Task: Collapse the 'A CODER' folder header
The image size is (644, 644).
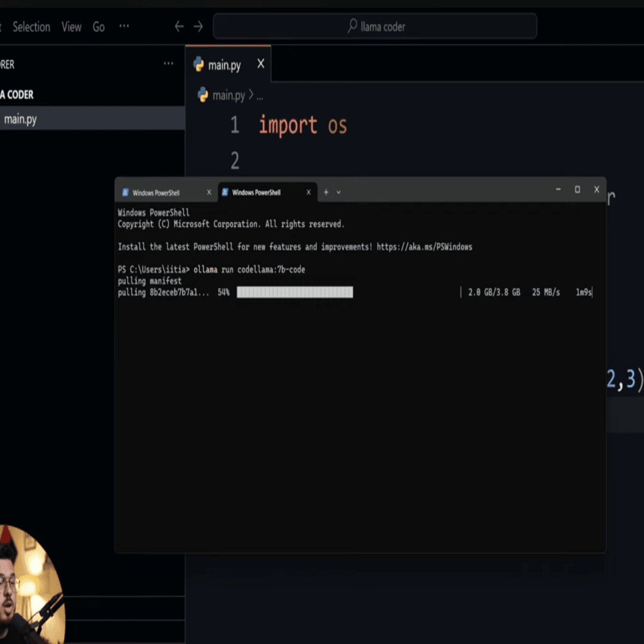Action: point(18,95)
